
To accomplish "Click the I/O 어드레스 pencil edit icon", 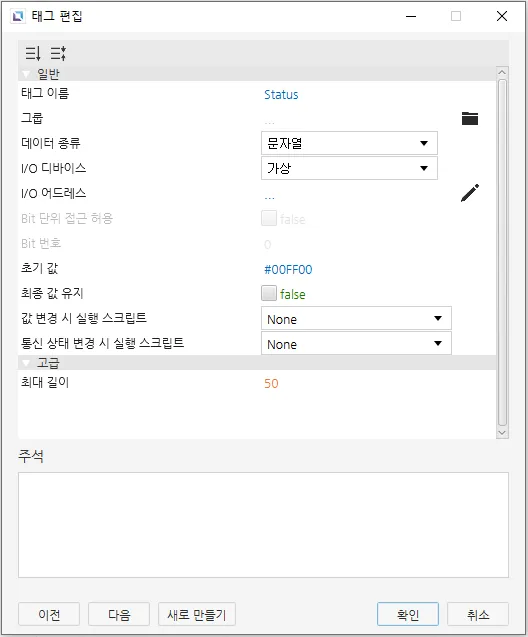I will pyautogui.click(x=470, y=193).
